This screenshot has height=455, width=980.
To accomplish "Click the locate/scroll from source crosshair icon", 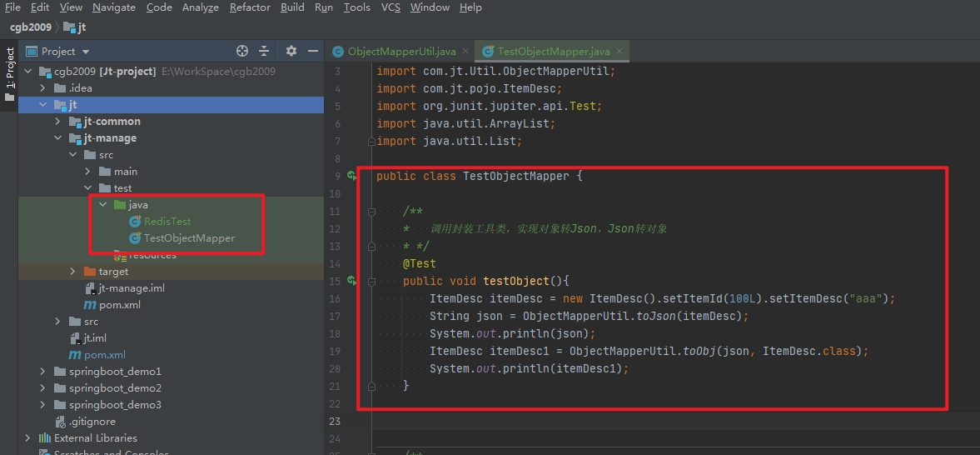I will (x=242, y=52).
